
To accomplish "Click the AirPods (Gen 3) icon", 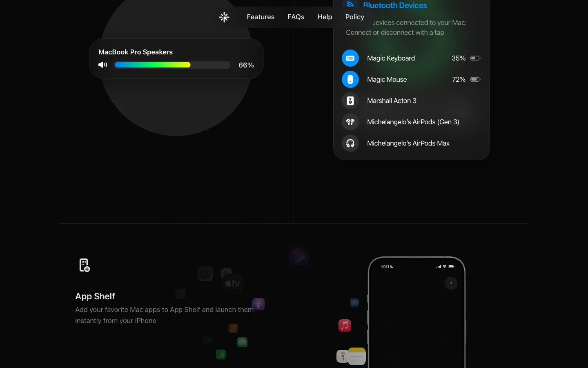I will click(x=350, y=122).
